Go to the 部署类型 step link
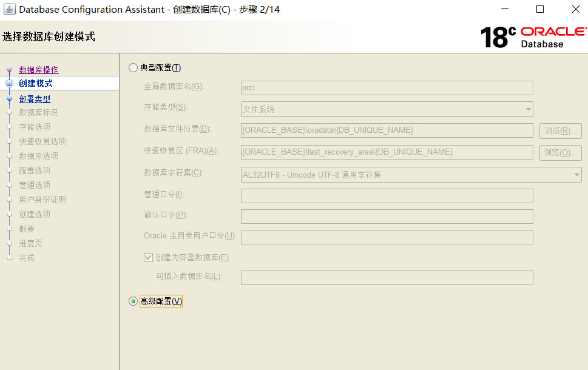Image resolution: width=588 pixels, height=370 pixels. click(35, 99)
